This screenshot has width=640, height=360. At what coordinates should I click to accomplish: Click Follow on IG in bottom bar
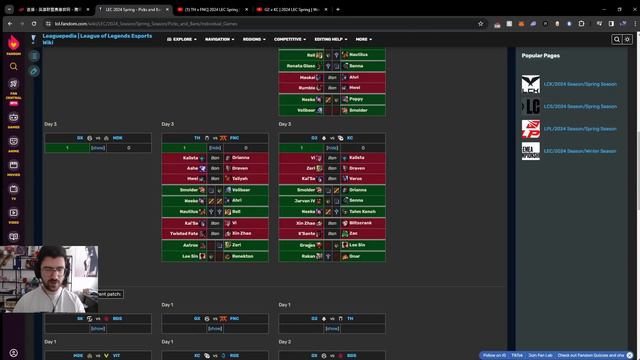[494, 356]
